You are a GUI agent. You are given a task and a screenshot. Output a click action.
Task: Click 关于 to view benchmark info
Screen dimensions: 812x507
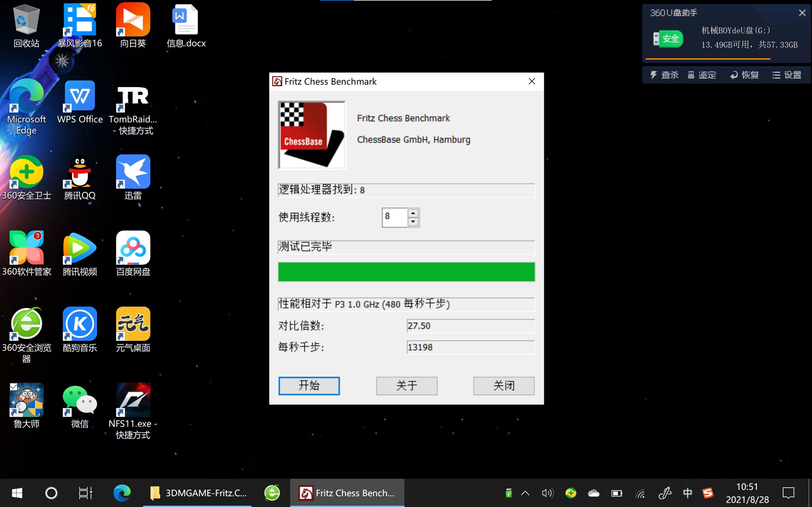tap(406, 386)
